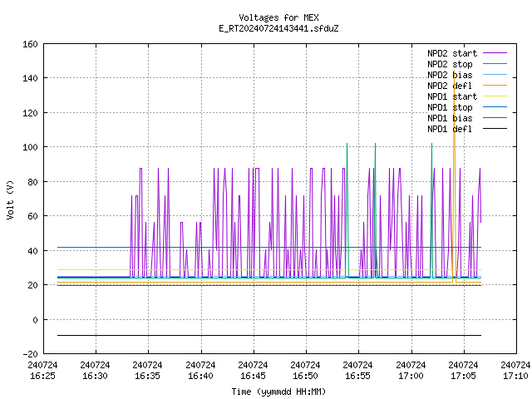Click the y-axis tick value 0
Image resolution: width=532 pixels, height=399 pixels.
(x=35, y=319)
